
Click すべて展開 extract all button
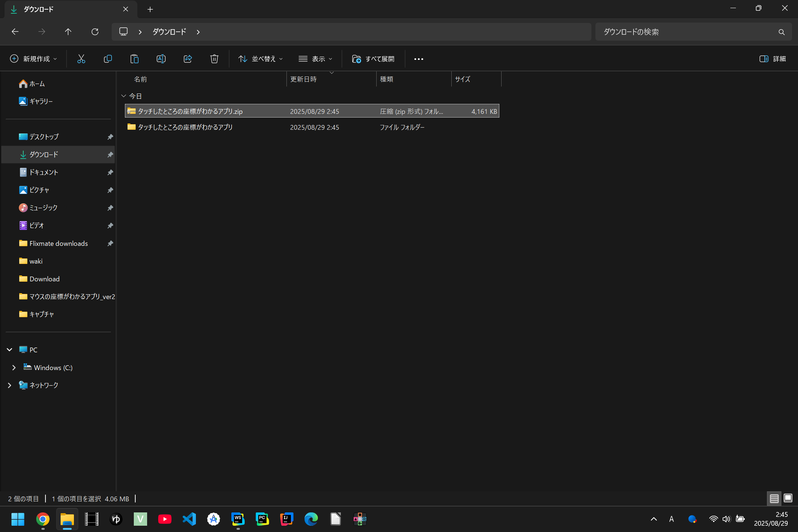point(373,59)
